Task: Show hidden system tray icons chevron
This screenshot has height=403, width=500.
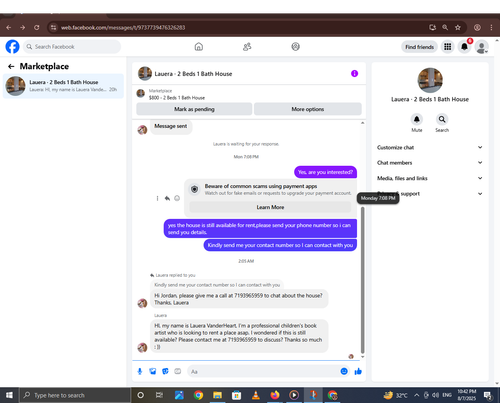Action: tap(417, 395)
